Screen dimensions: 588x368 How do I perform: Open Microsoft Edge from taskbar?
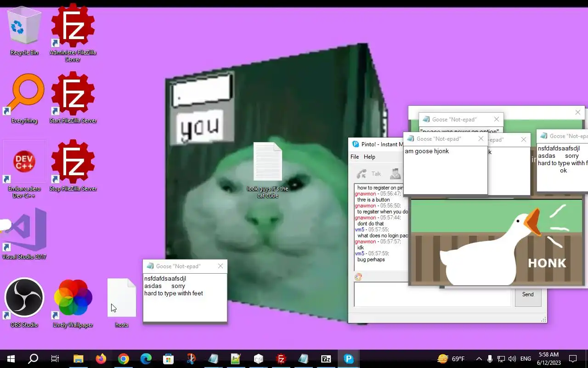click(146, 359)
